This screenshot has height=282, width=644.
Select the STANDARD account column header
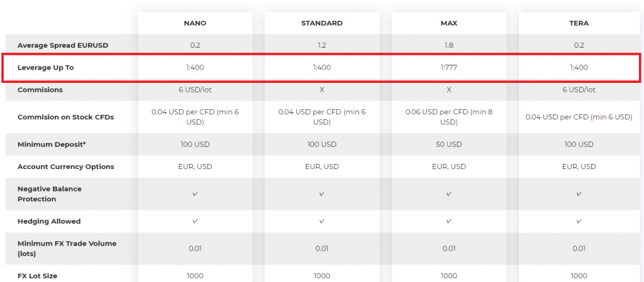(x=322, y=23)
